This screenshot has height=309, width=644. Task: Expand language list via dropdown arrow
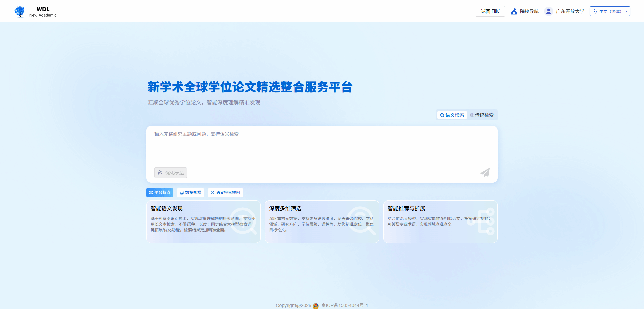click(626, 11)
